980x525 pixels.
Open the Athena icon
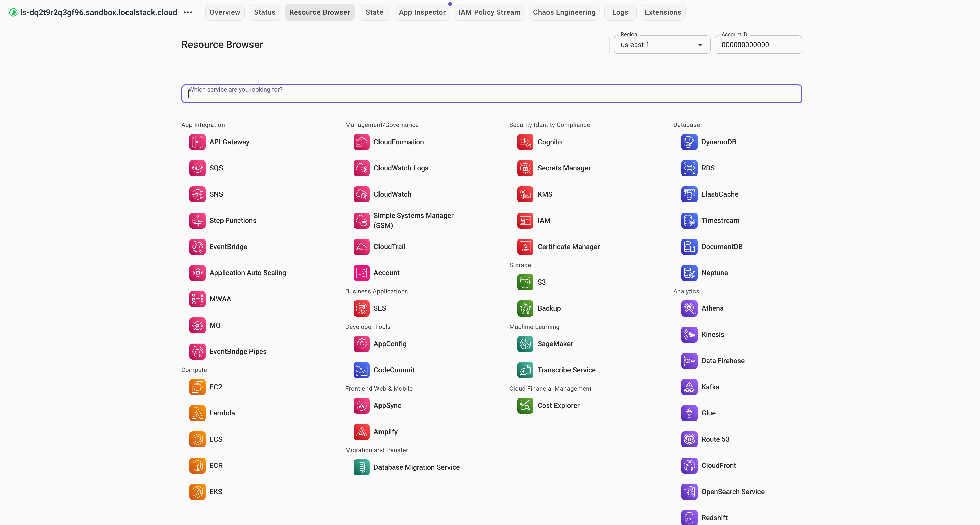[689, 309]
